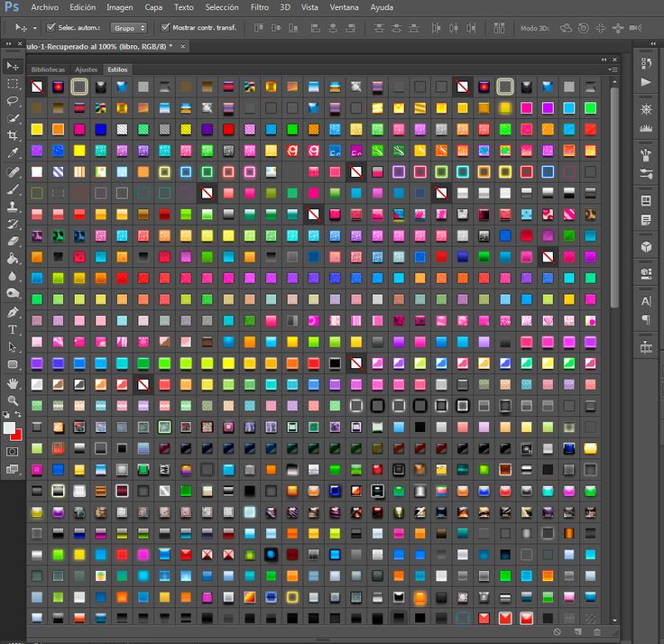This screenshot has width=664, height=644.
Task: Open the History panel icon
Action: click(x=646, y=63)
